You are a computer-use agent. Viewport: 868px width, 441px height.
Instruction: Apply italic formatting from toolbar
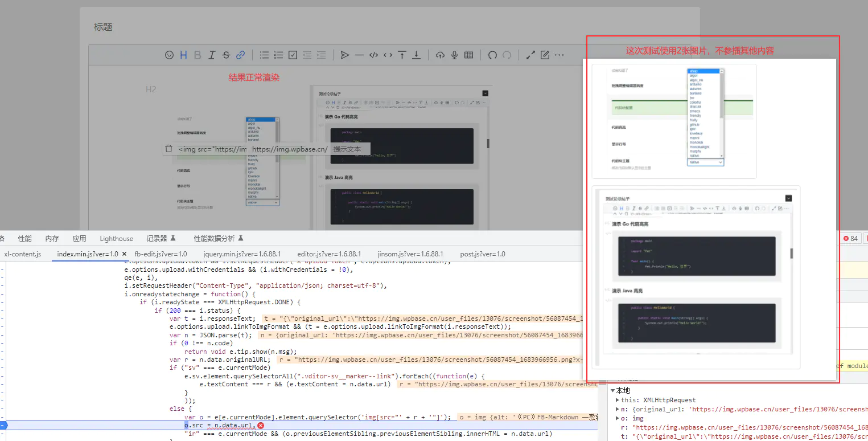[212, 55]
